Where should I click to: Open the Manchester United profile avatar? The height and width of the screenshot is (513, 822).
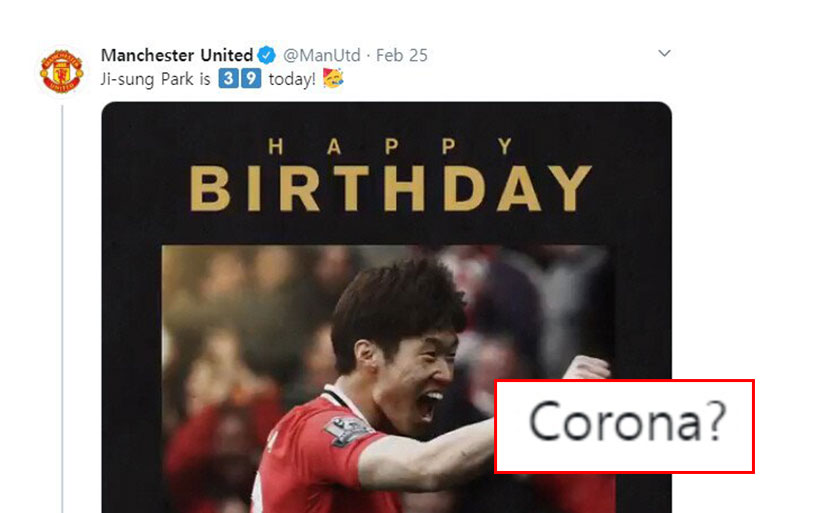point(62,72)
